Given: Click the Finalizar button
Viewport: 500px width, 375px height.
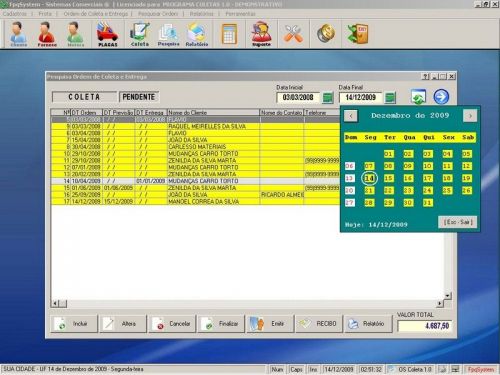Looking at the screenshot, I should coord(221,324).
